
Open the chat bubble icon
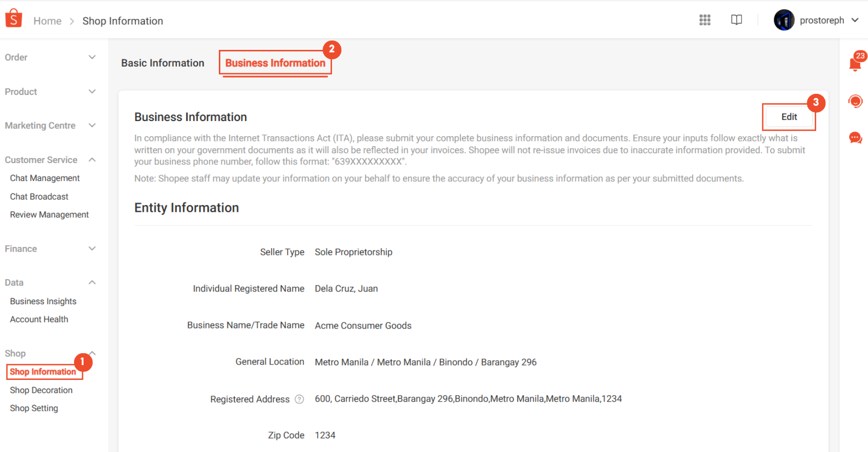tap(855, 138)
